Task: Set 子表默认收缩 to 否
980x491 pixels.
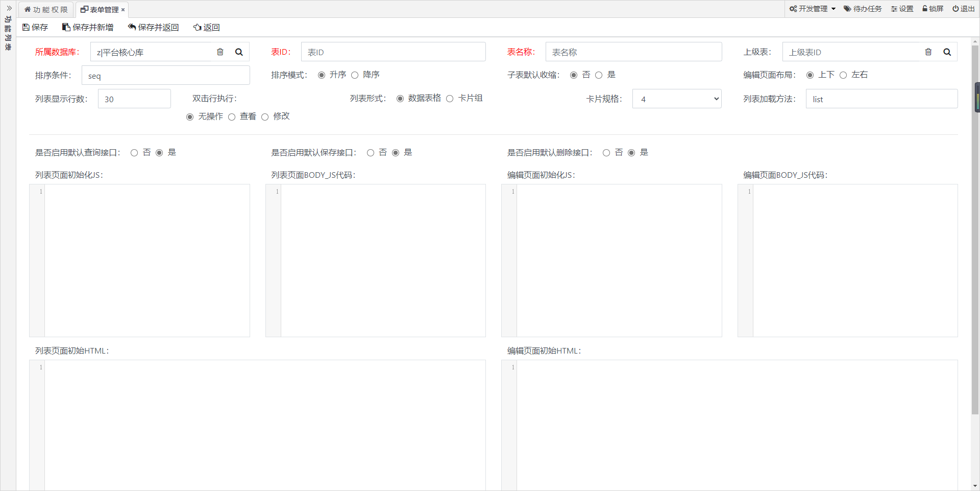Action: (574, 75)
